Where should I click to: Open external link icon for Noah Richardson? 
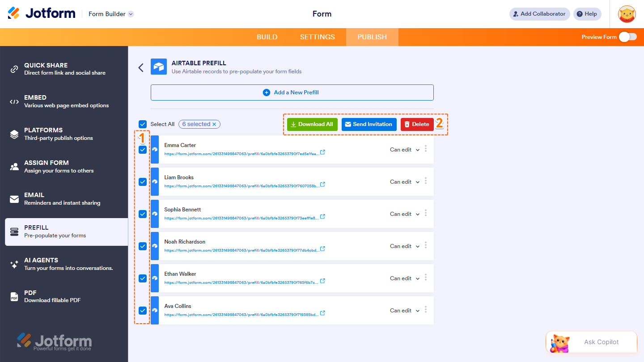coord(322,249)
